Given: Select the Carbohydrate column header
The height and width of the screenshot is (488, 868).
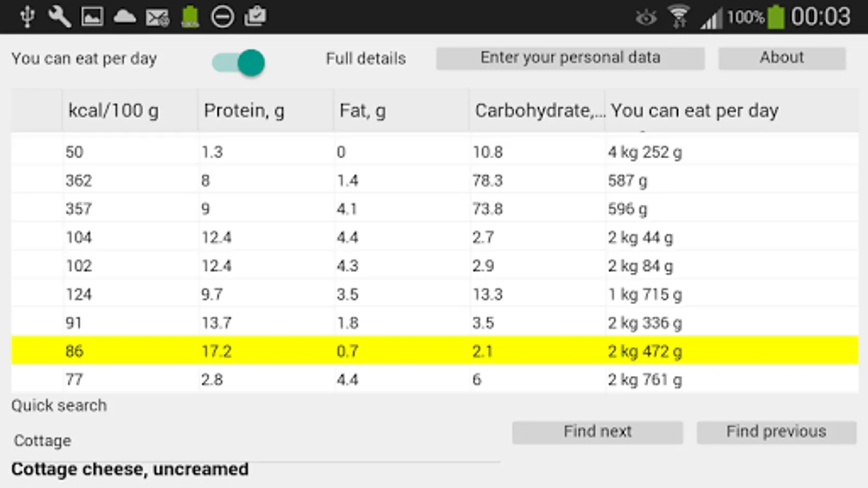Looking at the screenshot, I should pyautogui.click(x=537, y=111).
